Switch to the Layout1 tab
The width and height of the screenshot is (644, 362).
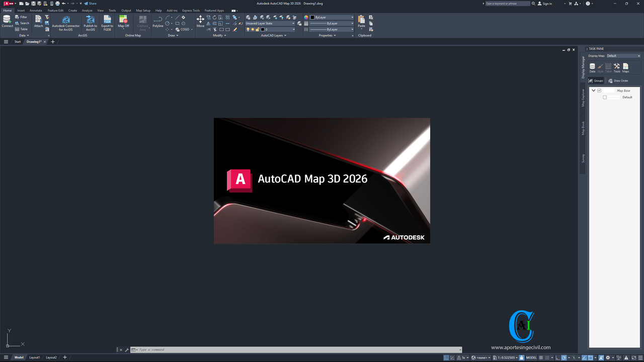point(34,357)
